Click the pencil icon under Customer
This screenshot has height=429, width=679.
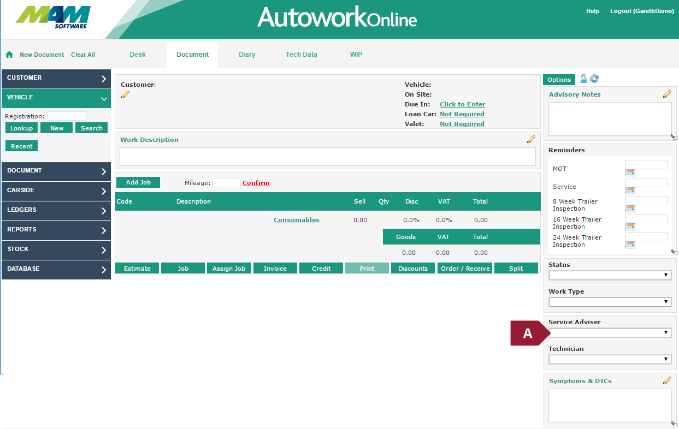[x=125, y=95]
